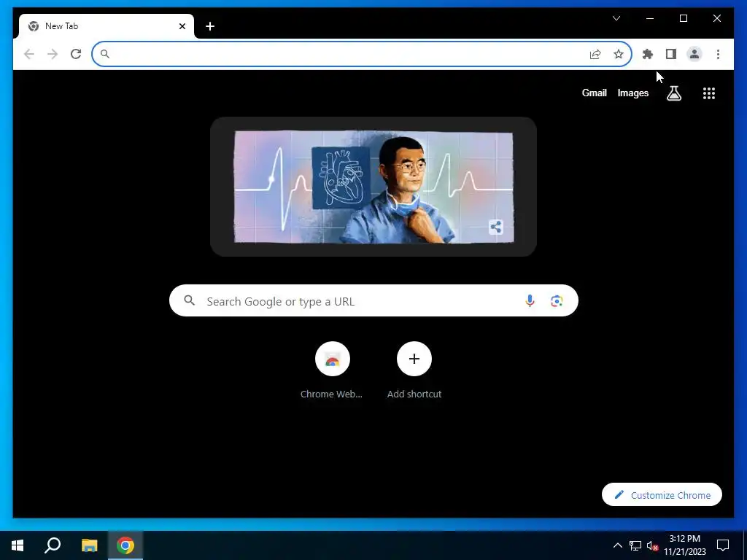
Task: Open Chrome's three-dot menu
Action: tap(718, 54)
